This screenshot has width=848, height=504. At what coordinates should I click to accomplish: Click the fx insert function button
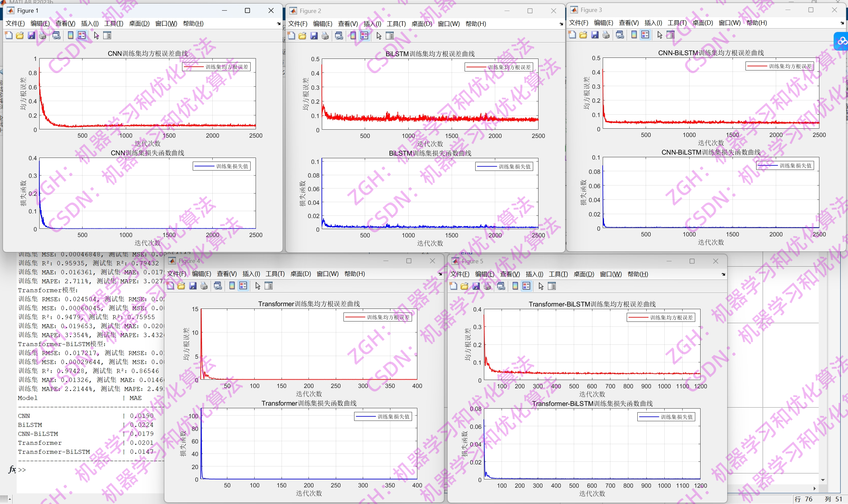click(11, 469)
